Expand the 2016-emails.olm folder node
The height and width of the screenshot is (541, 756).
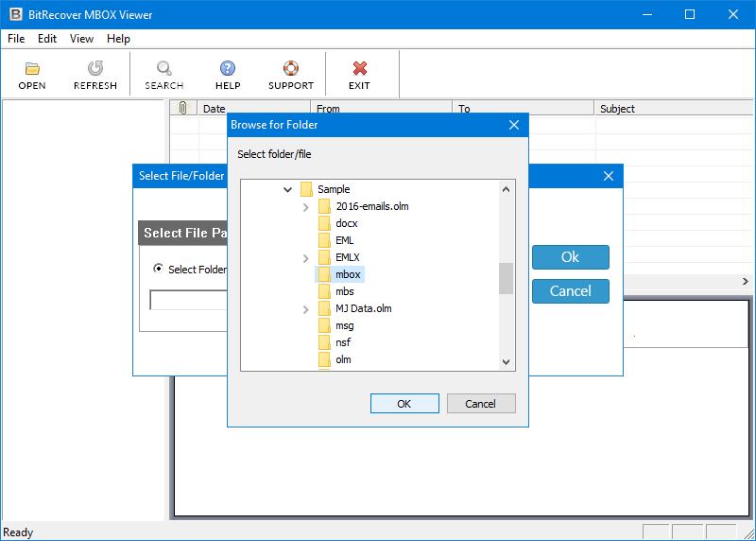click(x=305, y=207)
